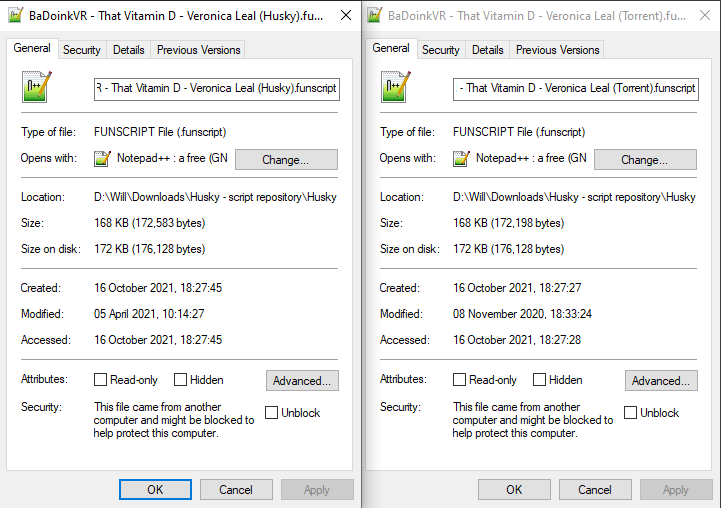This screenshot has height=508, width=721.
Task: Check Unblock box in Husky properties
Action: tap(271, 412)
